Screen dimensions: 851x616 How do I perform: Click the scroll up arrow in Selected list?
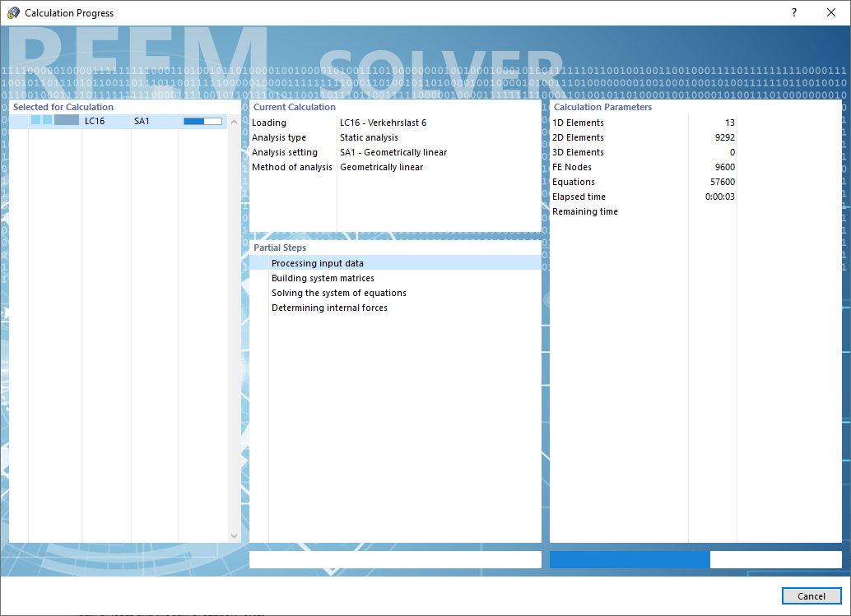point(234,122)
